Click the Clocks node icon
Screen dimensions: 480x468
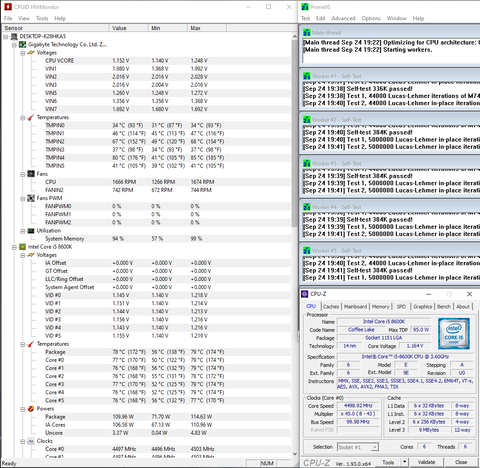tap(31, 441)
